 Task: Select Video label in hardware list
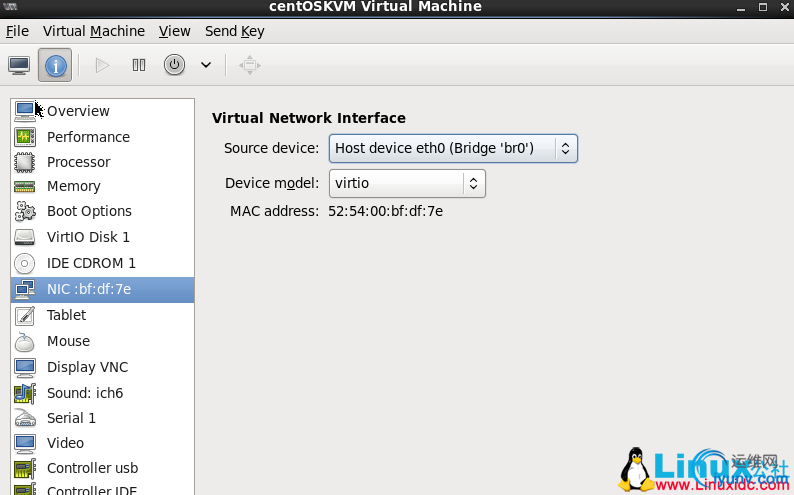[65, 443]
